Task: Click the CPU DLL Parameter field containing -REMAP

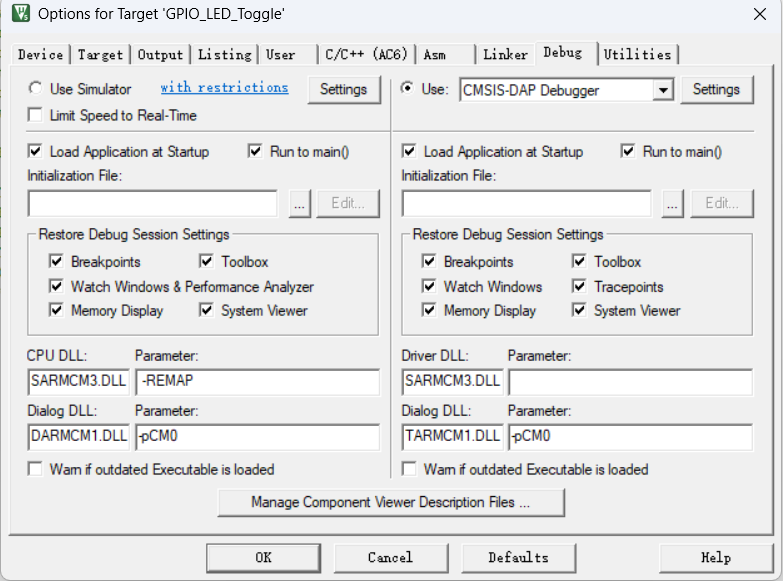Action: click(257, 381)
